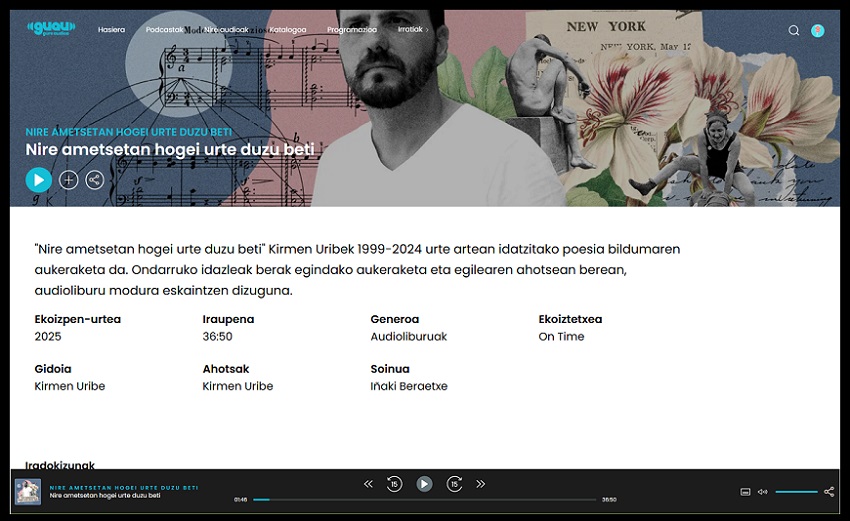Click the play button in the bottom player
This screenshot has width=850, height=521.
pyautogui.click(x=424, y=484)
